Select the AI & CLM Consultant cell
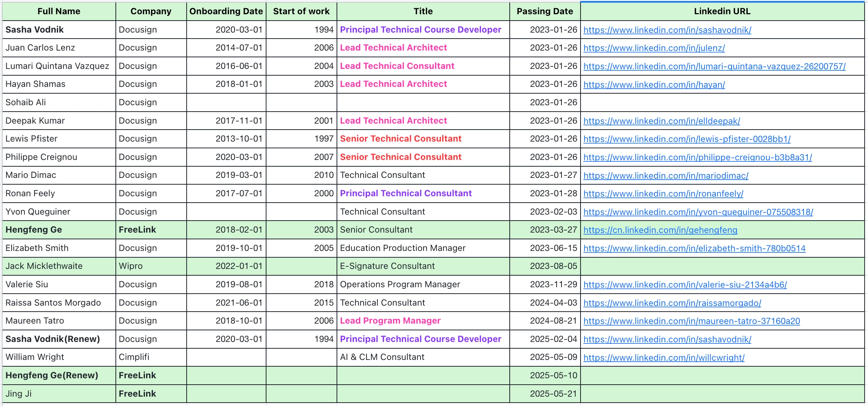This screenshot has width=868, height=406. pyautogui.click(x=423, y=357)
